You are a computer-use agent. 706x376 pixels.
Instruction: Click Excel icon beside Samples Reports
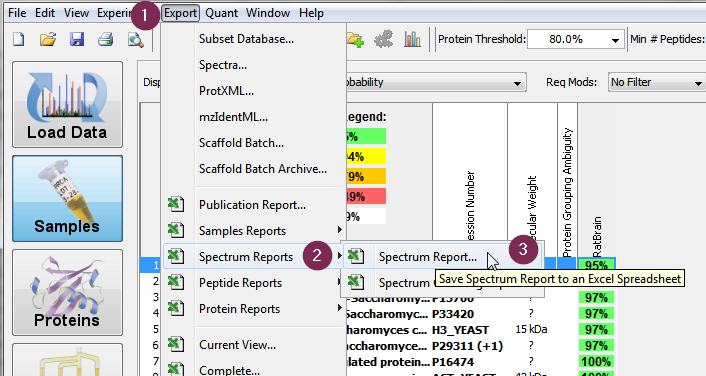(176, 231)
